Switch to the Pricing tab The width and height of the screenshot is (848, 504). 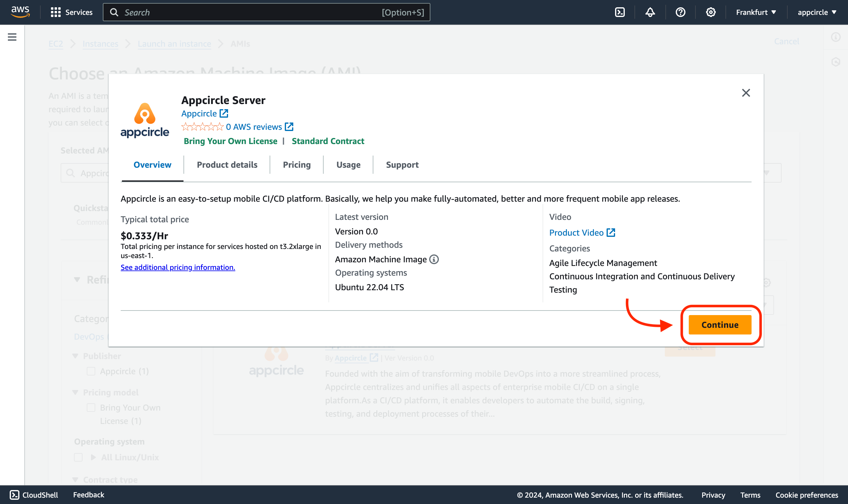pyautogui.click(x=297, y=164)
